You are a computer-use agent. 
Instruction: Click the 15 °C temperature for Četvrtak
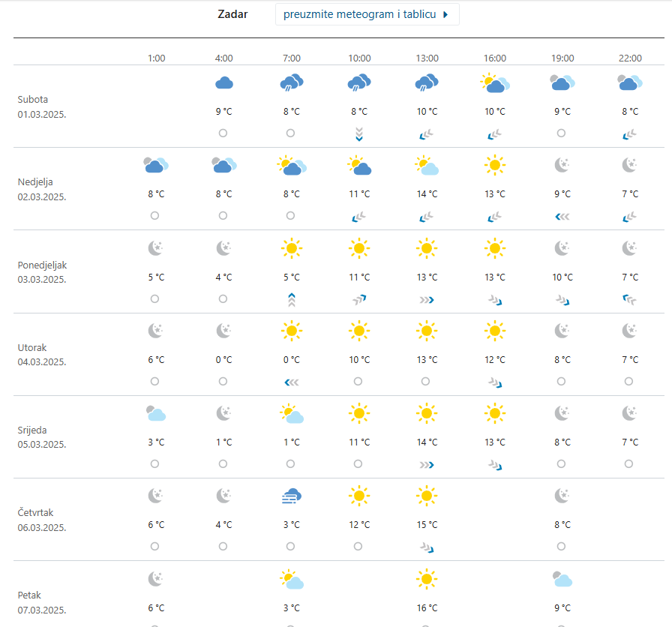pos(427,525)
